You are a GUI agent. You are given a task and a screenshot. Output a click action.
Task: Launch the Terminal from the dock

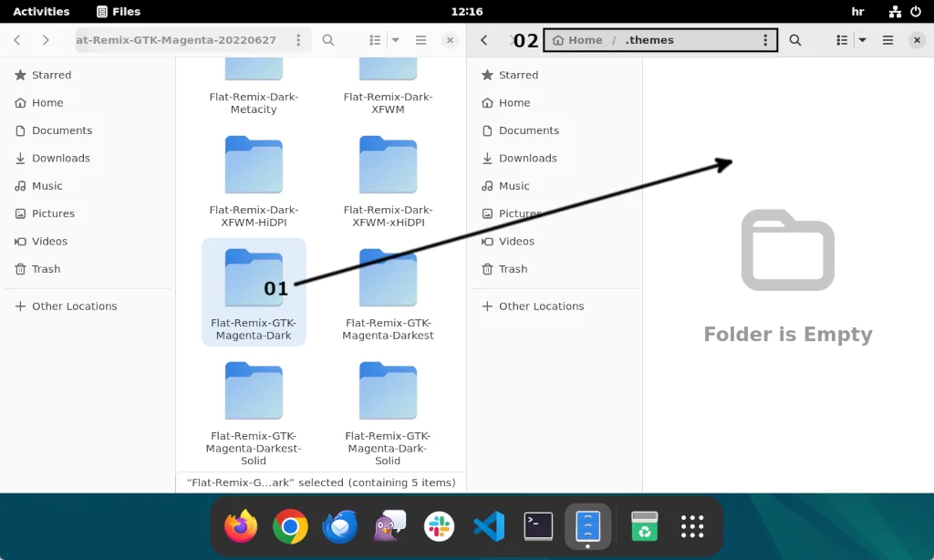click(538, 526)
